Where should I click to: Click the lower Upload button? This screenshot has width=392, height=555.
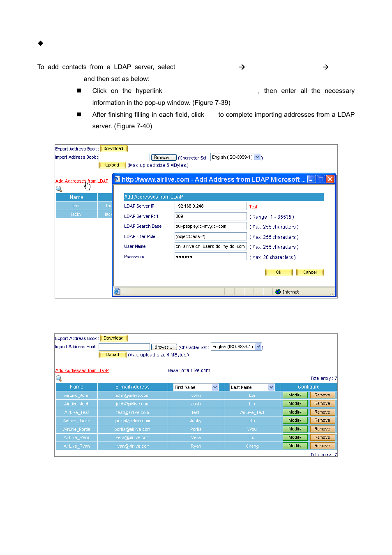click(112, 355)
